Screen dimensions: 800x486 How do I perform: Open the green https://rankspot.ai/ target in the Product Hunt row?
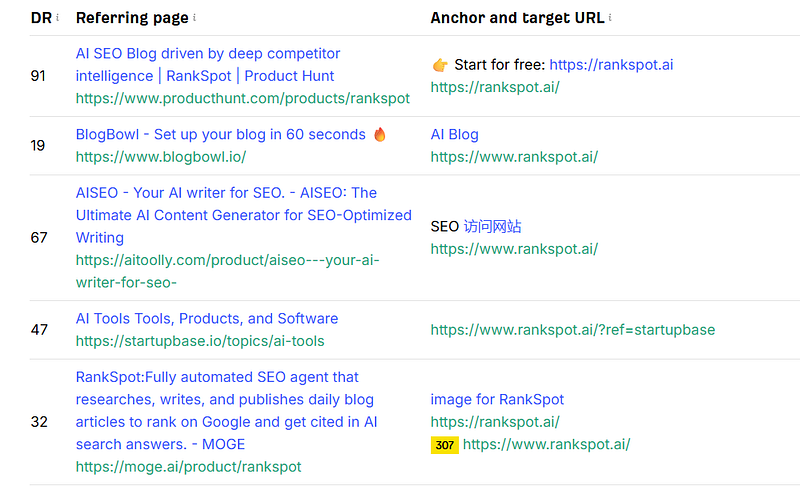click(495, 87)
